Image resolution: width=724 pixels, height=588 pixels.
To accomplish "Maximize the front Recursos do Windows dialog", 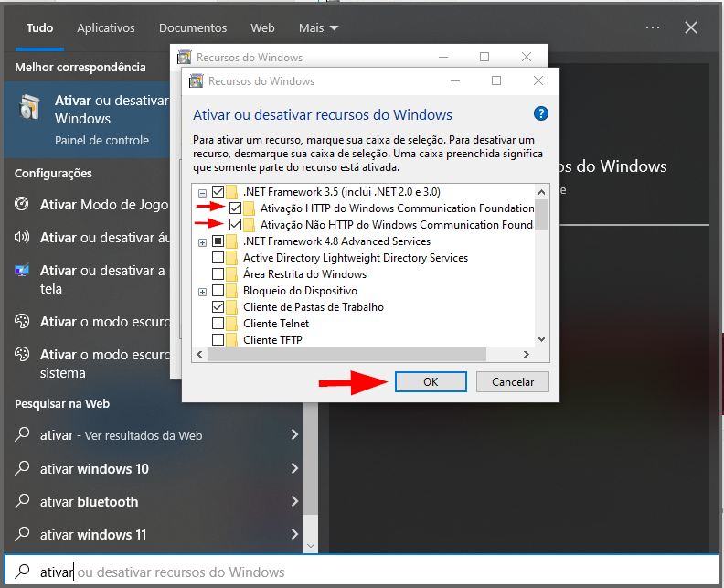I will click(x=496, y=80).
